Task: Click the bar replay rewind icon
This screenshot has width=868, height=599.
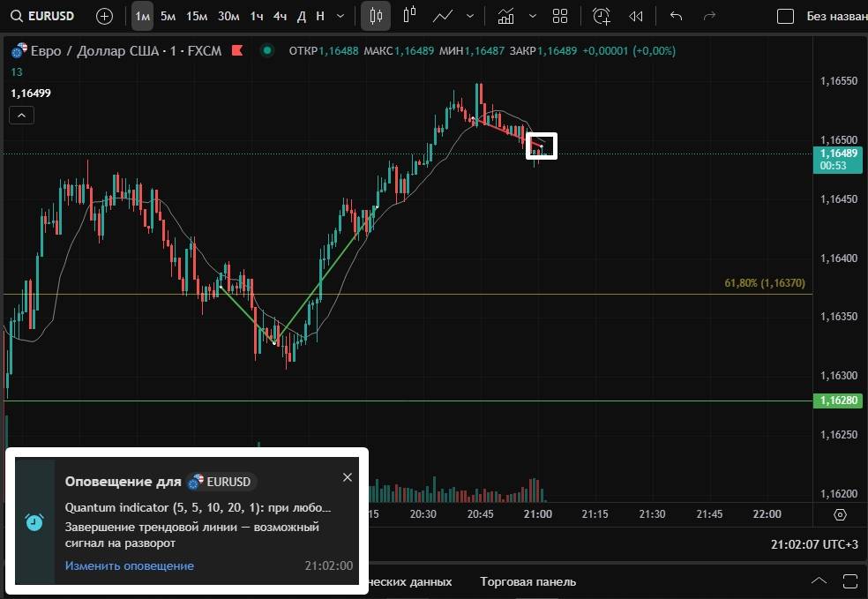Action: pyautogui.click(x=635, y=16)
